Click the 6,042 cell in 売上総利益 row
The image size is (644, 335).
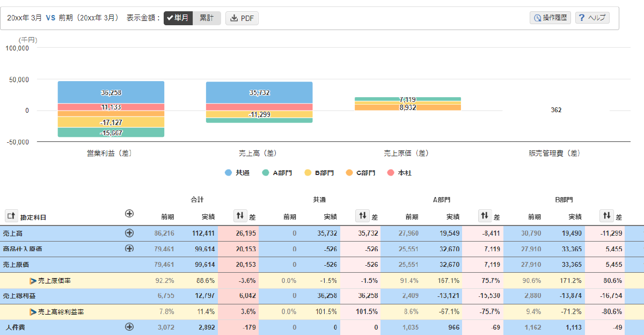tap(247, 296)
